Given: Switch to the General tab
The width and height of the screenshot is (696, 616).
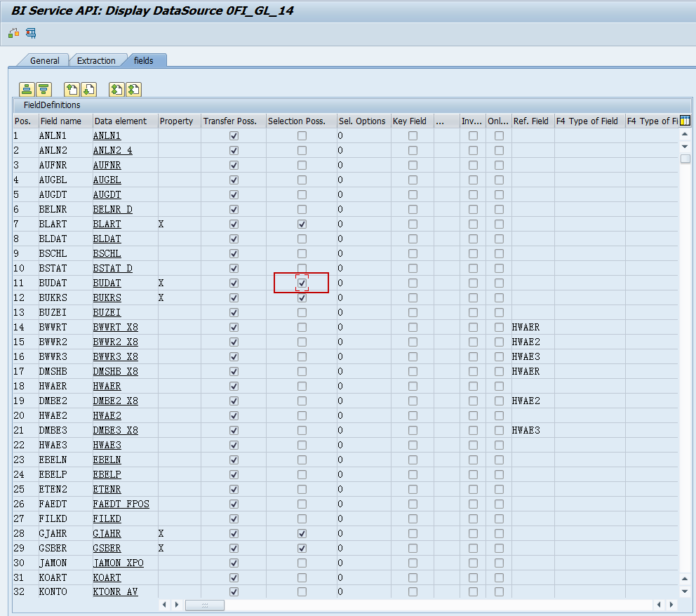Looking at the screenshot, I should 44,61.
